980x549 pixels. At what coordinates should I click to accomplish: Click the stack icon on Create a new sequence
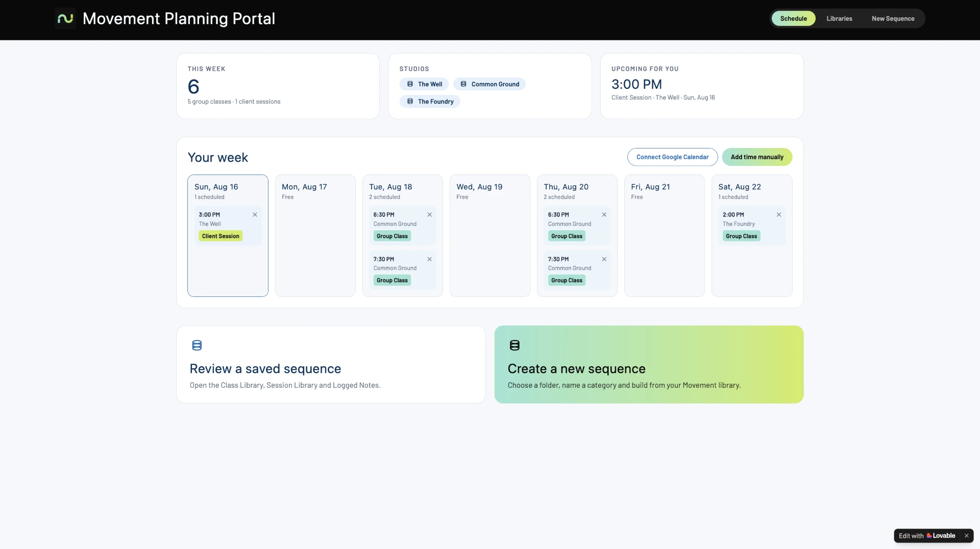pyautogui.click(x=514, y=345)
